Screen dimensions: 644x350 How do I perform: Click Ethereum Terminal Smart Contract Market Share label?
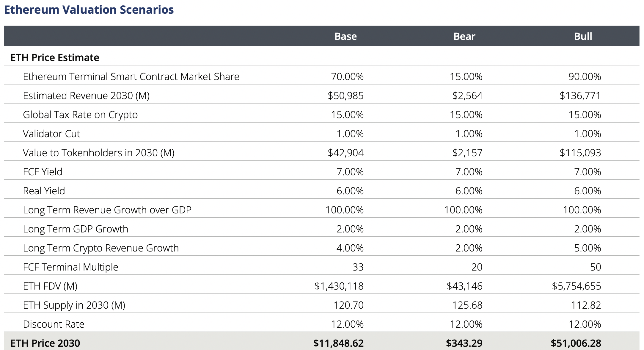point(131,76)
